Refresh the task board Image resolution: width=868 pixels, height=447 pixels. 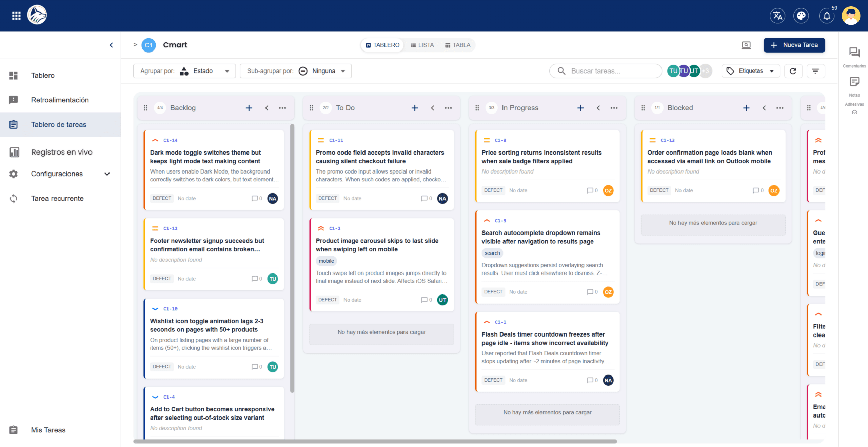(x=793, y=71)
